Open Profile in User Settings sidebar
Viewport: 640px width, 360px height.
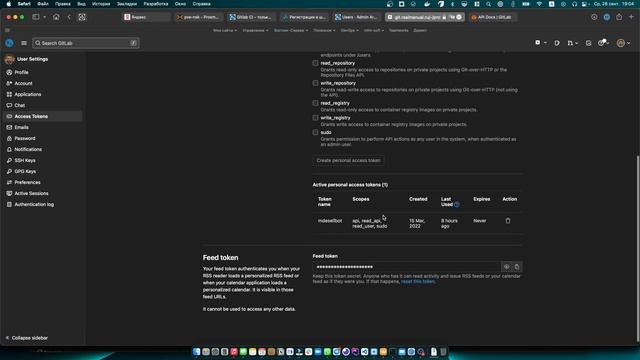pyautogui.click(x=21, y=72)
